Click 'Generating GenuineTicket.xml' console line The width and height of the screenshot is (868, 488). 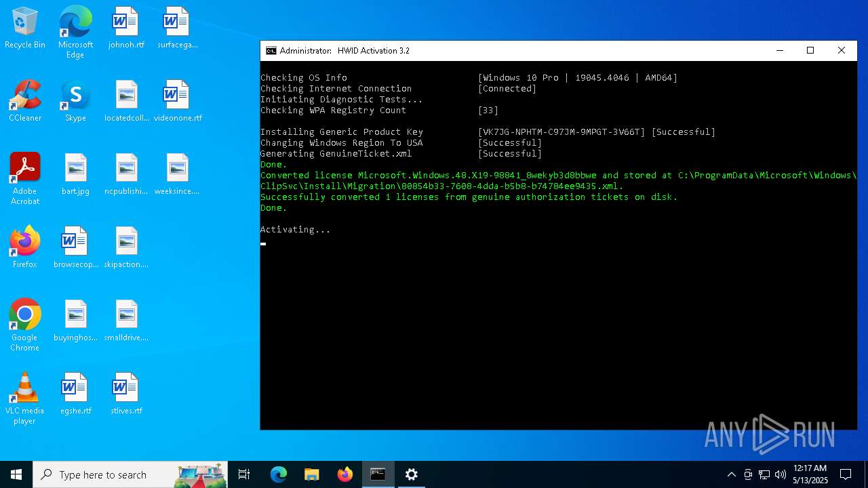click(x=336, y=154)
